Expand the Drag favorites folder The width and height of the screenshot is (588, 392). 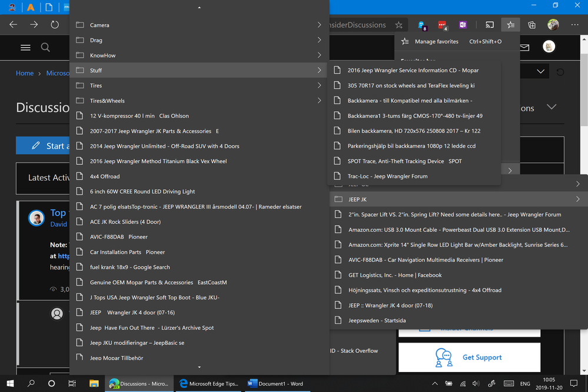(199, 40)
